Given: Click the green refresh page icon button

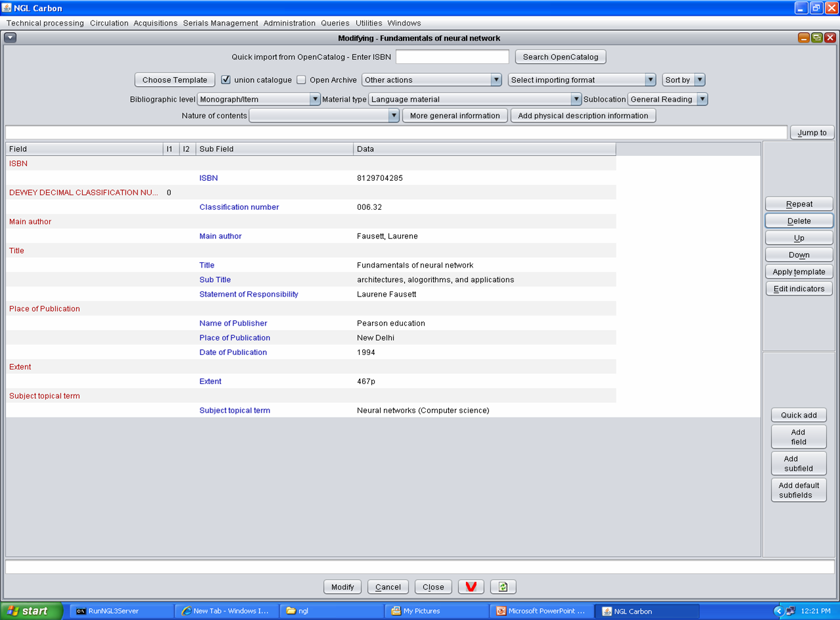Looking at the screenshot, I should (503, 586).
